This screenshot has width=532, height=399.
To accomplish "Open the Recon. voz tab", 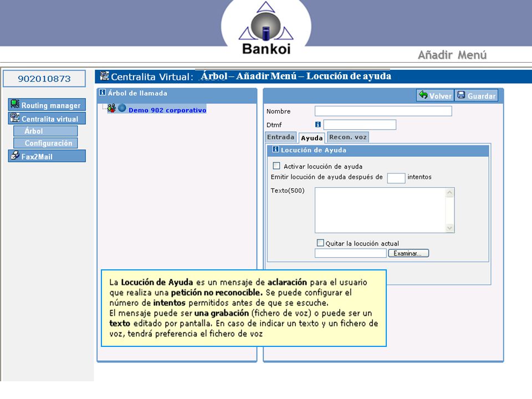I will tap(348, 137).
